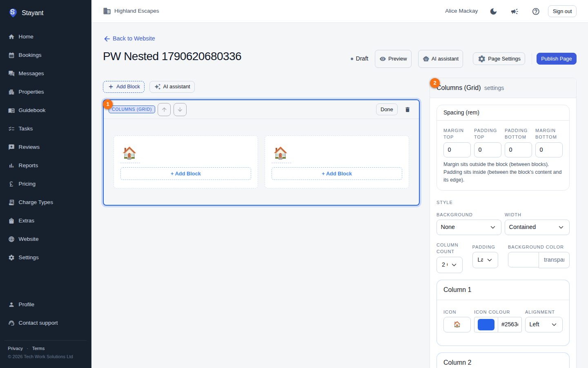The width and height of the screenshot is (588, 368).
Task: Open the Padding dropdown
Action: coord(485,260)
